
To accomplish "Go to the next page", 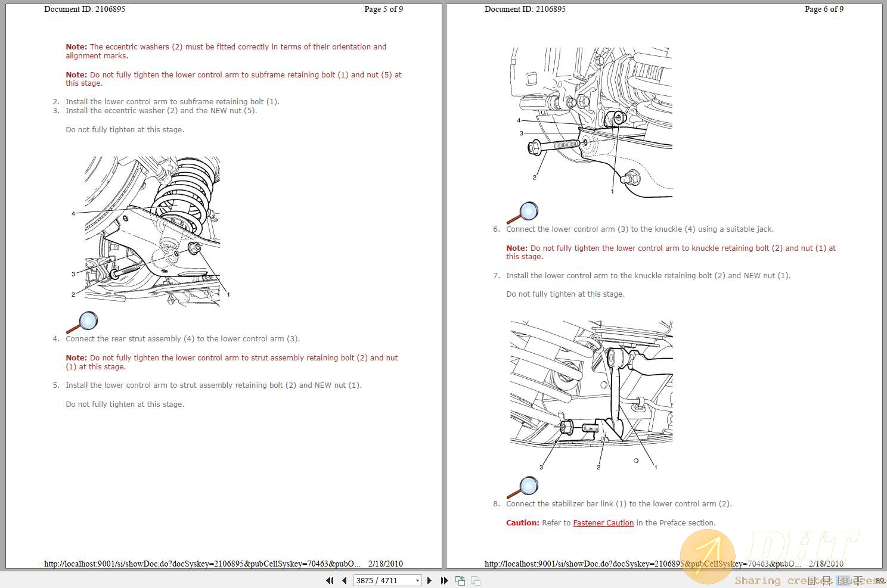I will tap(429, 580).
